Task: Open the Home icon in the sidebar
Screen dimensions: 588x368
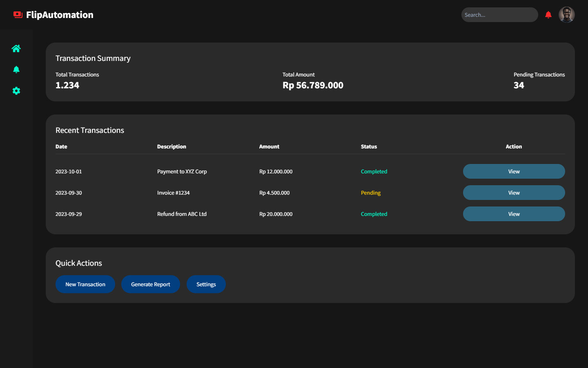Action: pyautogui.click(x=16, y=48)
